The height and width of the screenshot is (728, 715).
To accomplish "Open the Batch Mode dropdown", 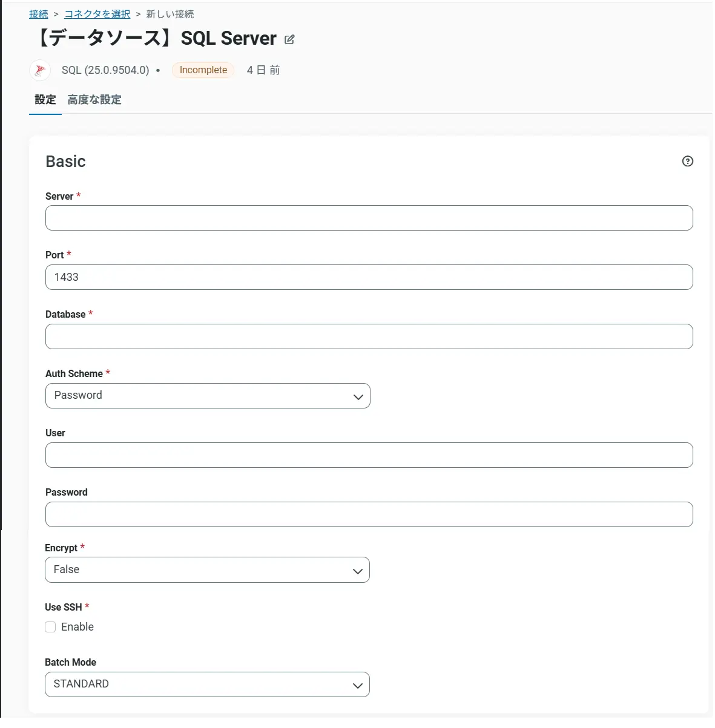I will 206,684.
